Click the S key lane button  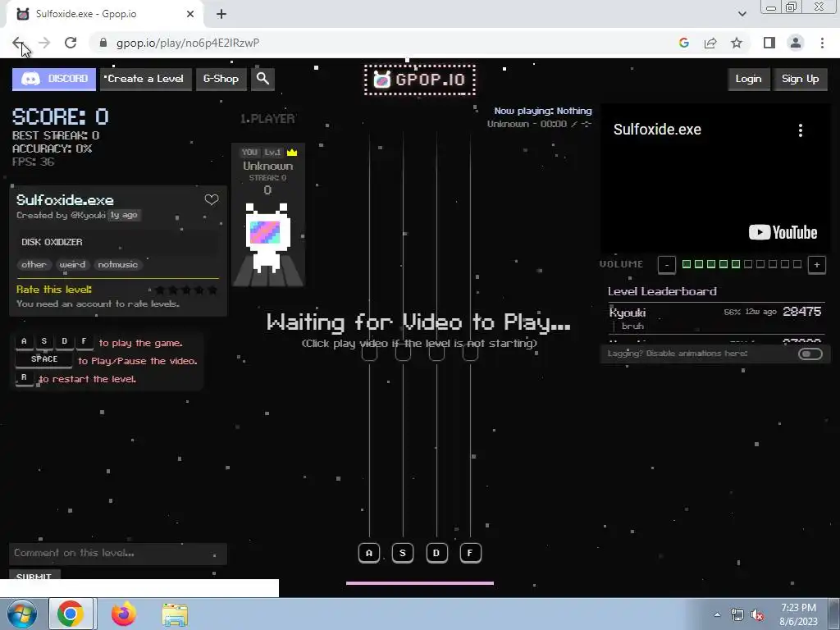[x=403, y=553]
